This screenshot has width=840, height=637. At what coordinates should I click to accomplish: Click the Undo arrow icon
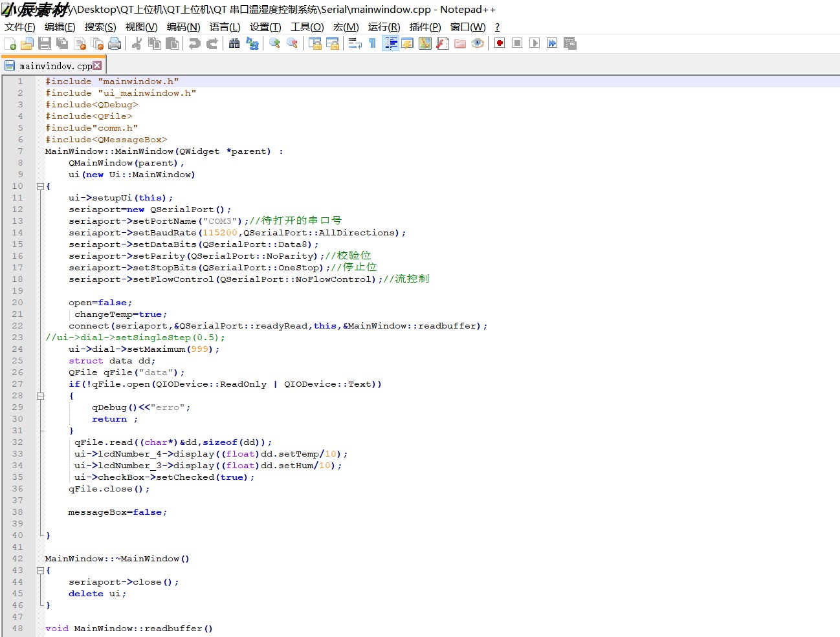(x=194, y=43)
